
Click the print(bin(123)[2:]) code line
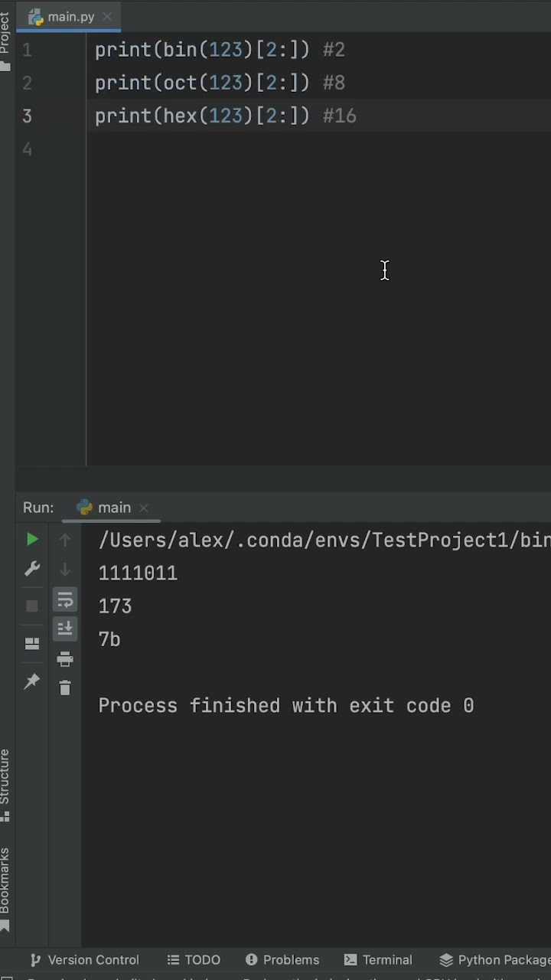[202, 51]
